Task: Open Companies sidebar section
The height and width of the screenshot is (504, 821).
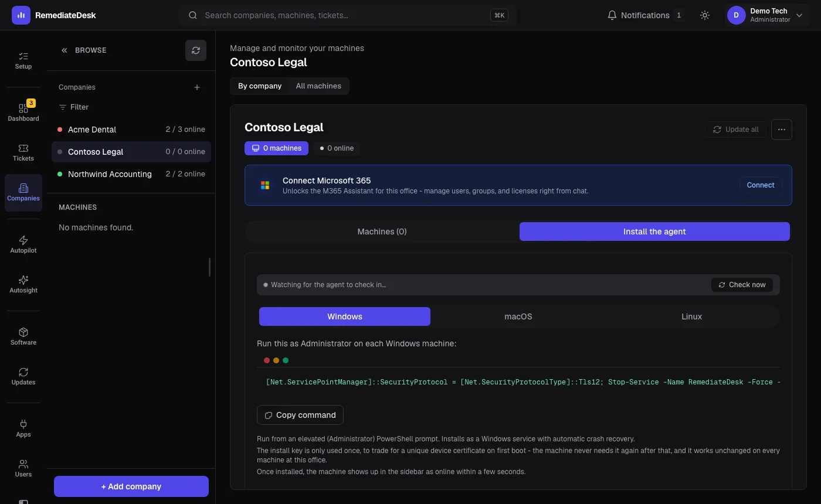Action: click(23, 192)
